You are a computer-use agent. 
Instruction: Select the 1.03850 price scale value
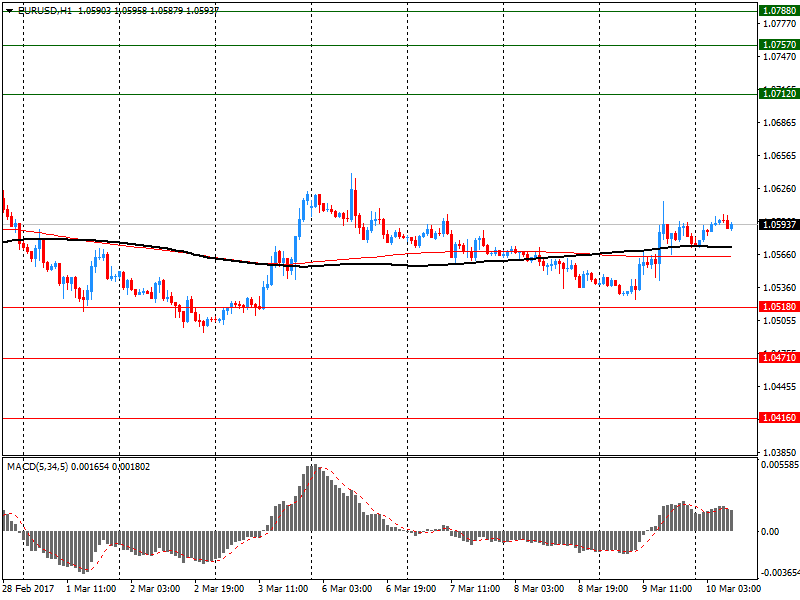click(x=780, y=453)
